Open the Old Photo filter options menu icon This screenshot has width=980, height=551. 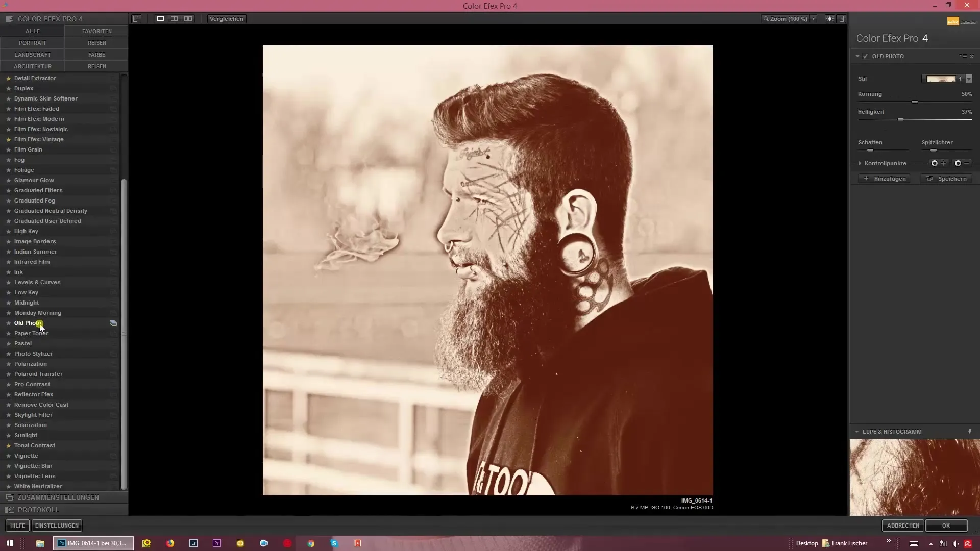pos(963,56)
